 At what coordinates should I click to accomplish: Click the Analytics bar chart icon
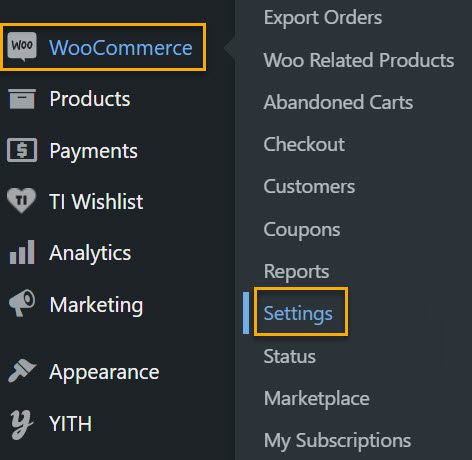(22, 252)
